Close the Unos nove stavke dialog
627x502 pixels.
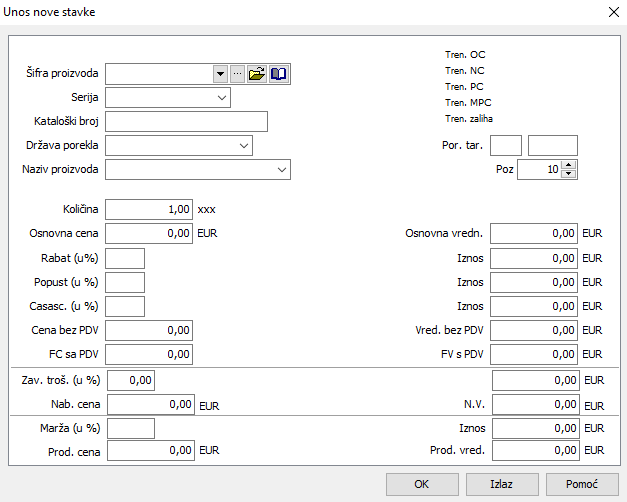pos(612,12)
